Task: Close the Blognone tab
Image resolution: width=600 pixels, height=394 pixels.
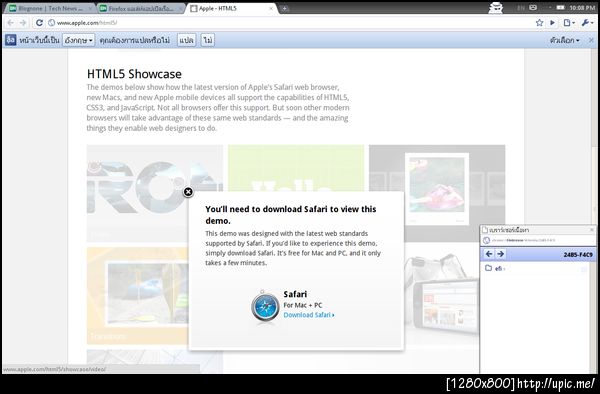Action: click(x=90, y=8)
